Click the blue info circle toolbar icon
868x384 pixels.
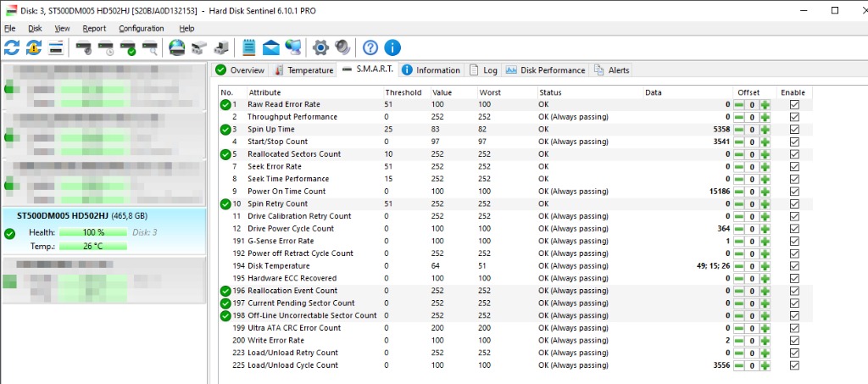coord(392,48)
